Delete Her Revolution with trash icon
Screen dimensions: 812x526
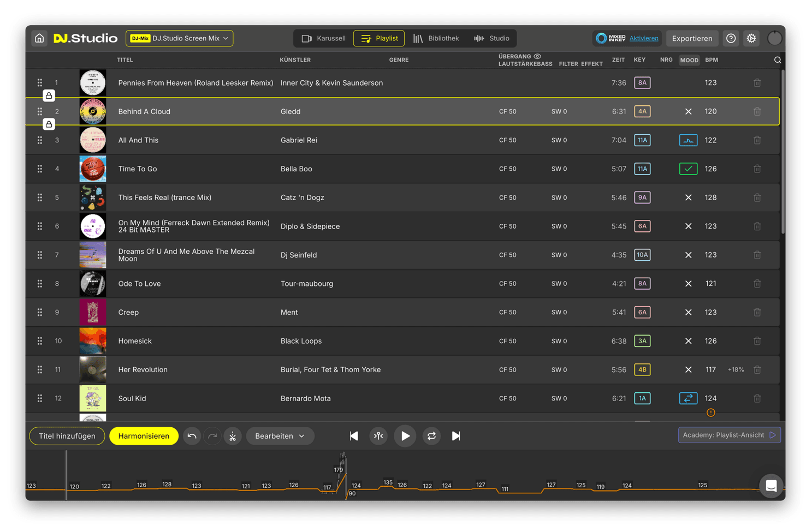757,369
